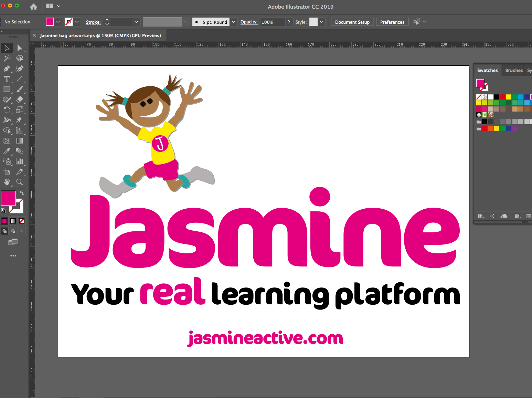Image resolution: width=532 pixels, height=398 pixels.
Task: Open the Style dropdown arrow
Action: tap(322, 22)
